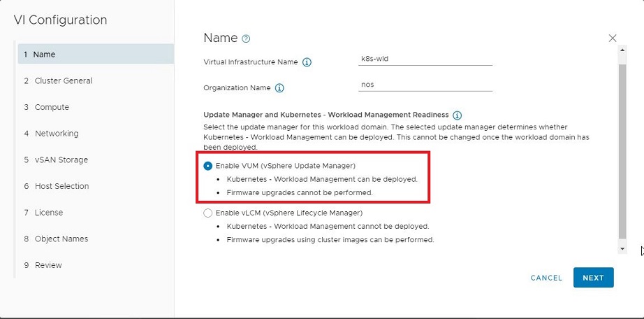The image size is (644, 319).
Task: Click the 'Enable VUM (vSphere Update Manager)' label
Action: click(286, 166)
